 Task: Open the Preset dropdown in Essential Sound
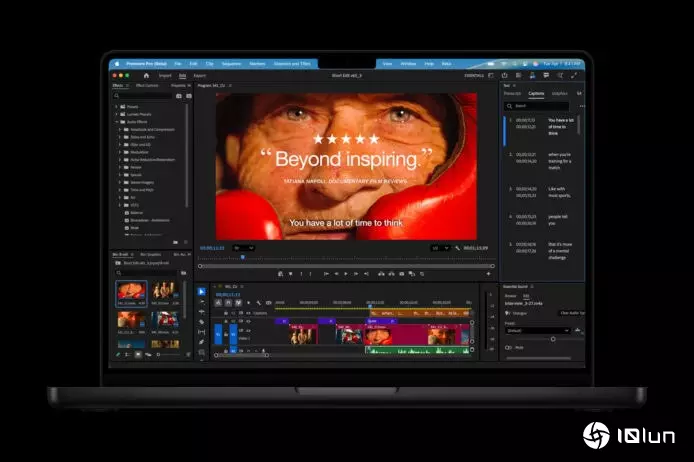coord(536,330)
